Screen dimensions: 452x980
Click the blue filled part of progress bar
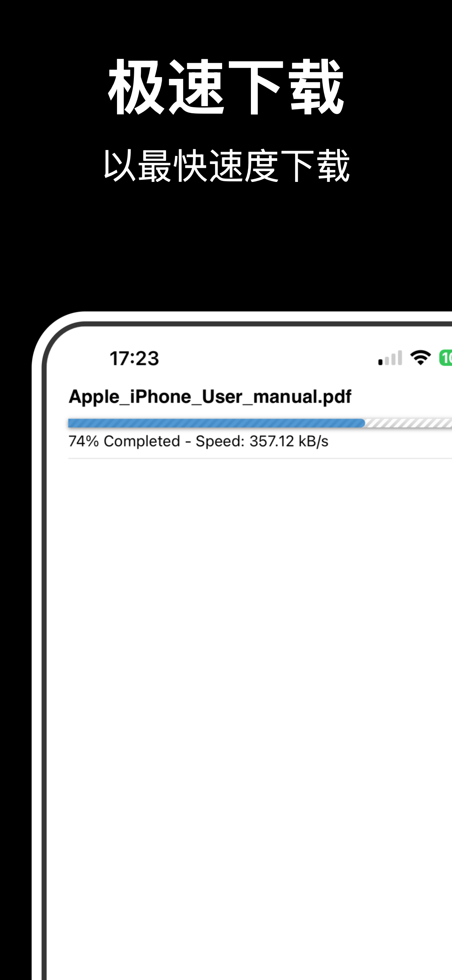pos(217,423)
